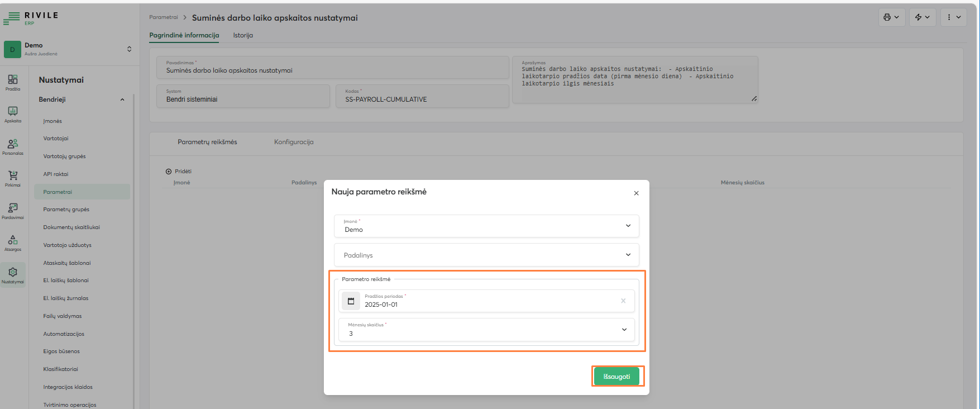Screen dimensions: 980x409
Task: Clear the Pradžios periodas date value
Action: (623, 301)
